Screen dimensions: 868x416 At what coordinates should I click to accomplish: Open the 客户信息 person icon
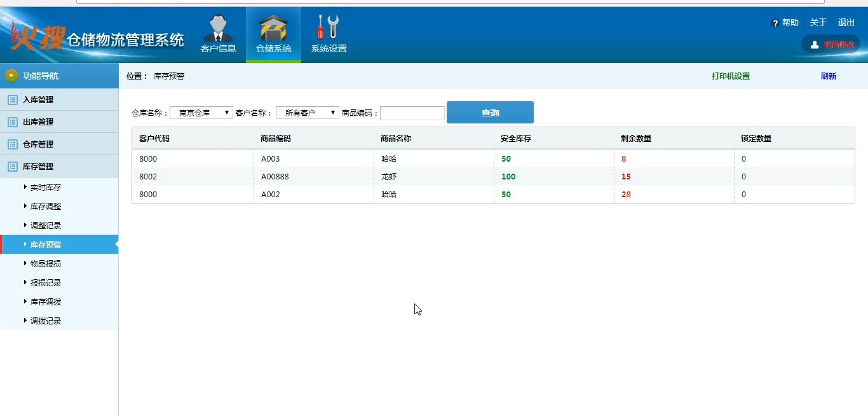(x=218, y=29)
